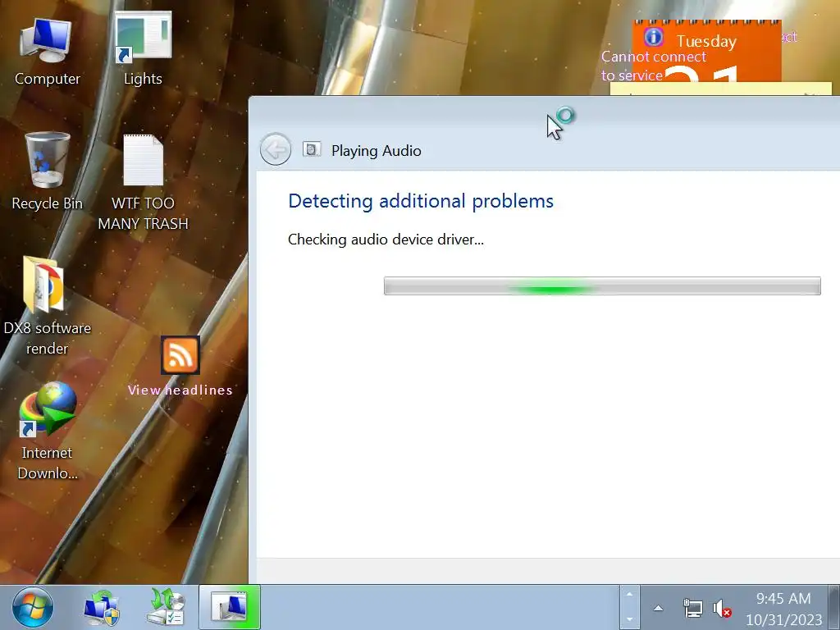Click the Cannot connect to service message
This screenshot has width=840, height=630.
coord(654,66)
